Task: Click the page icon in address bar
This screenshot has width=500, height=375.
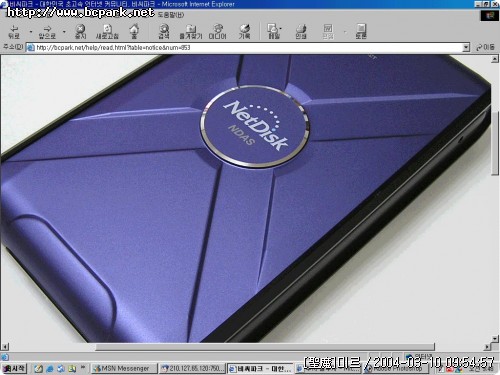Action: point(31,48)
